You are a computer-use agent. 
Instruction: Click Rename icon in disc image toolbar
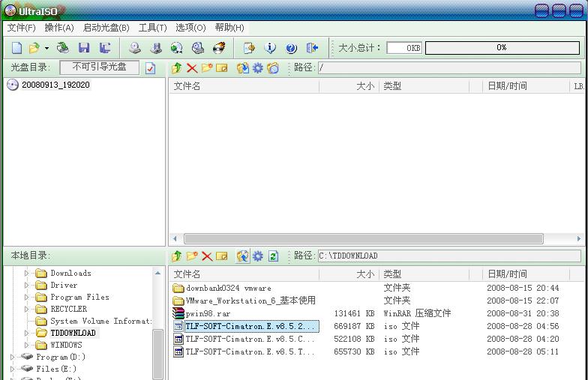(x=222, y=67)
